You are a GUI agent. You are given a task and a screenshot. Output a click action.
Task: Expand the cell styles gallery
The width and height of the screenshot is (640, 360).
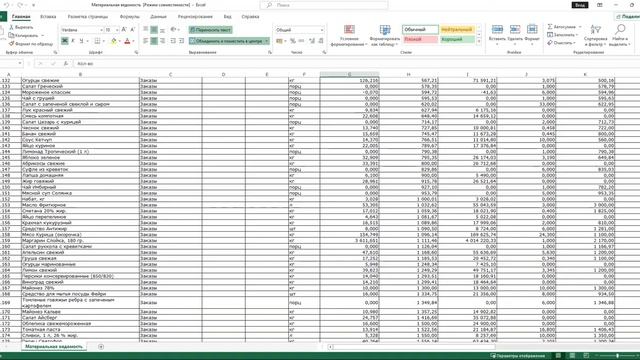(x=479, y=42)
